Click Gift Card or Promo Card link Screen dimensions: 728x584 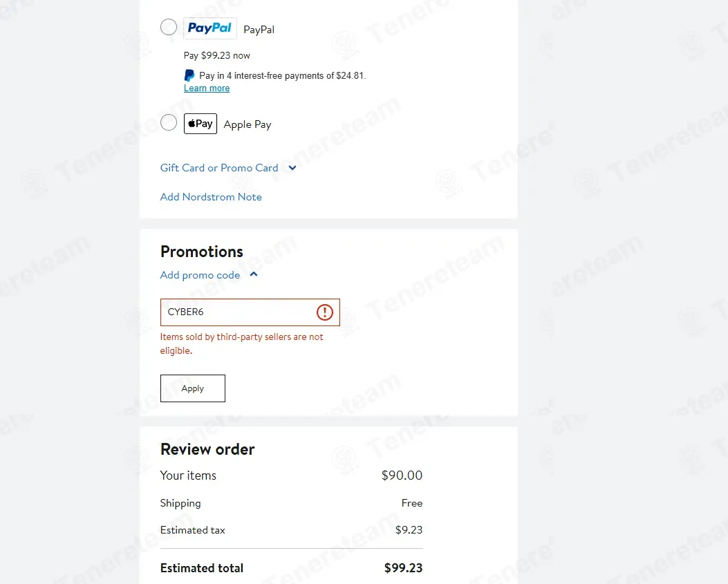pos(219,168)
